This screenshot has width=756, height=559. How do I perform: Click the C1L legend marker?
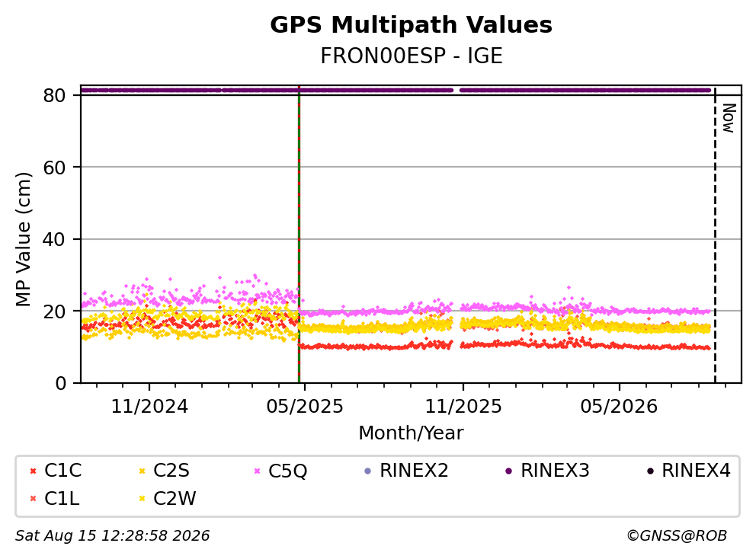(33, 499)
